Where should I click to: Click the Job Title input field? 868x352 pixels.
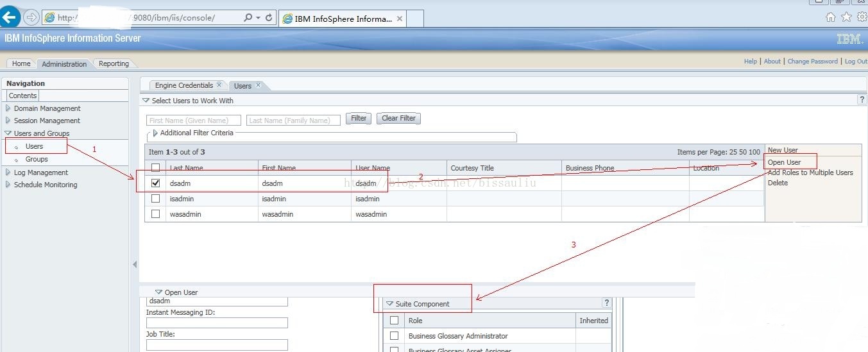(x=217, y=345)
